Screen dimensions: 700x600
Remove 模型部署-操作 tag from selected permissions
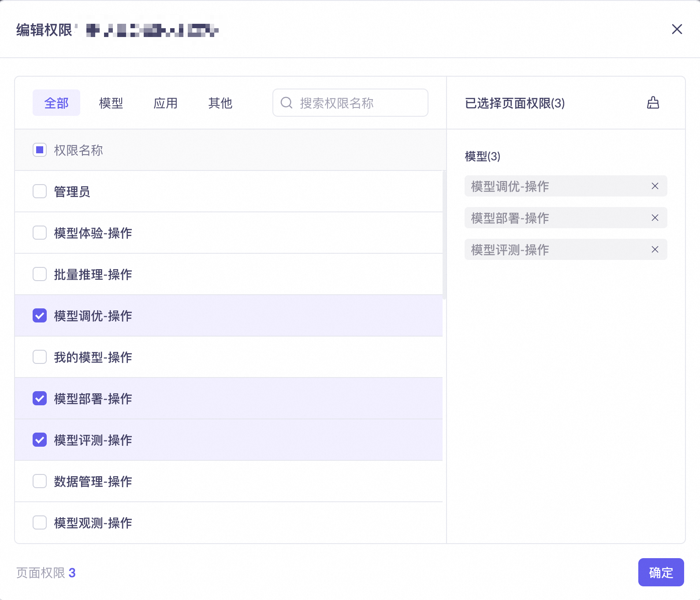655,218
